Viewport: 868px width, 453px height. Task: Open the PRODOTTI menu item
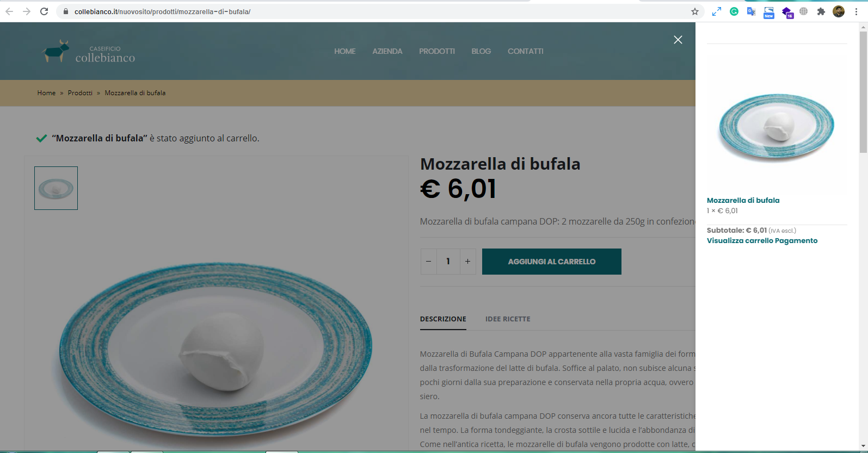[x=437, y=51]
